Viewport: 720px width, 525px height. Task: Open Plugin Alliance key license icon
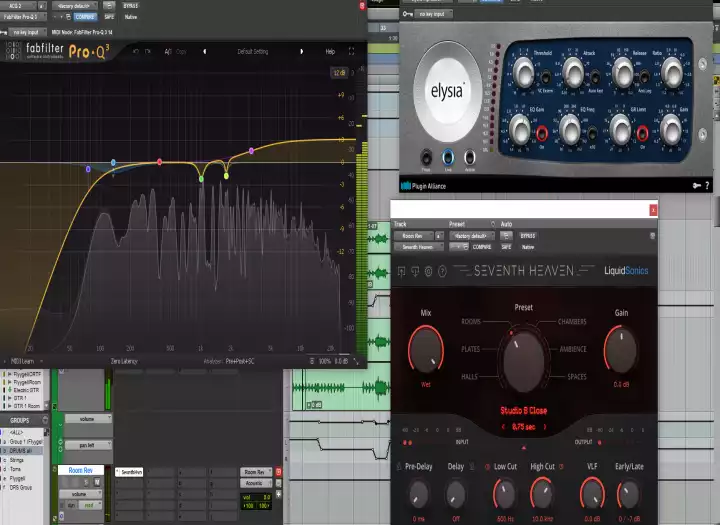[697, 186]
